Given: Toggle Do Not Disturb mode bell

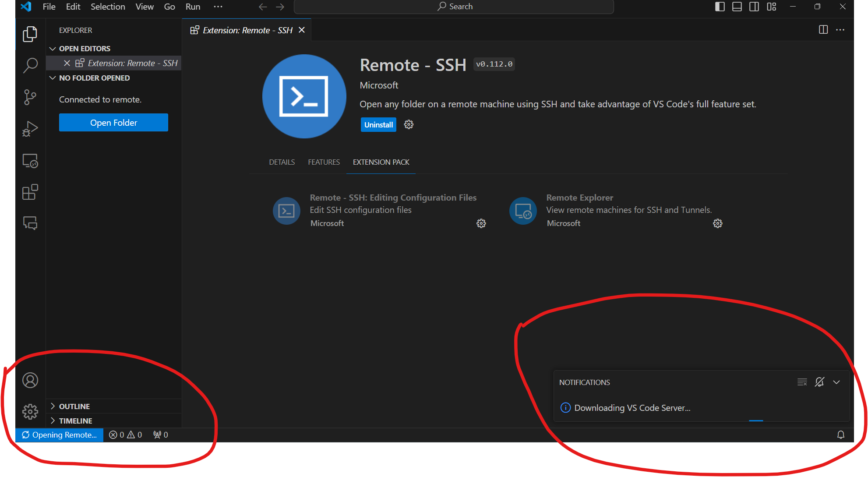Looking at the screenshot, I should (819, 382).
